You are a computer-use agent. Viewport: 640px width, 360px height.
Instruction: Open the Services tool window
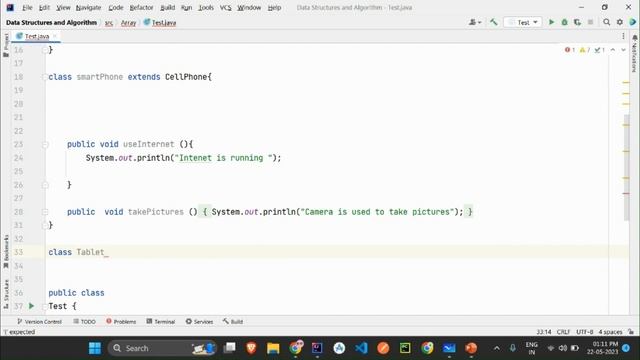pos(199,322)
